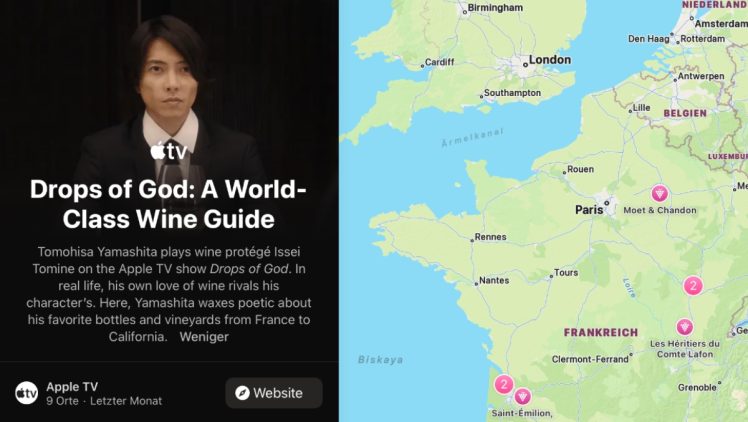Collapse description with Weniger
748x422 pixels.
[204, 337]
